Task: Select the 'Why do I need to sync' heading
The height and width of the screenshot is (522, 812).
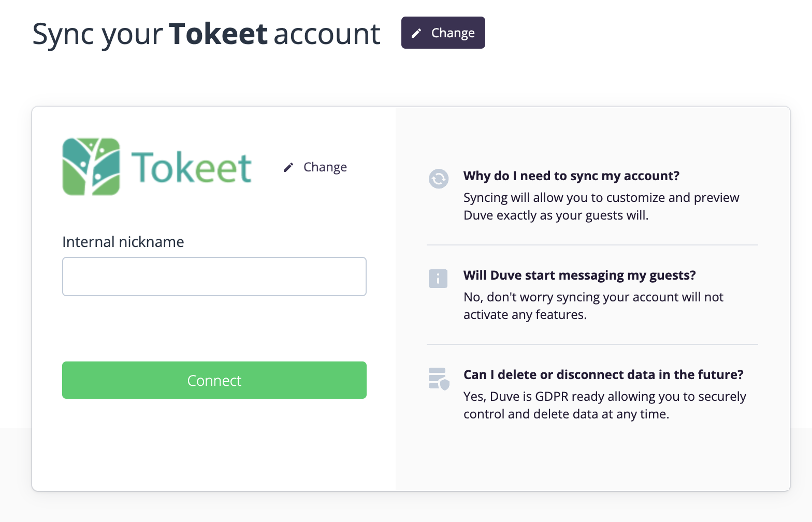Action: point(571,176)
